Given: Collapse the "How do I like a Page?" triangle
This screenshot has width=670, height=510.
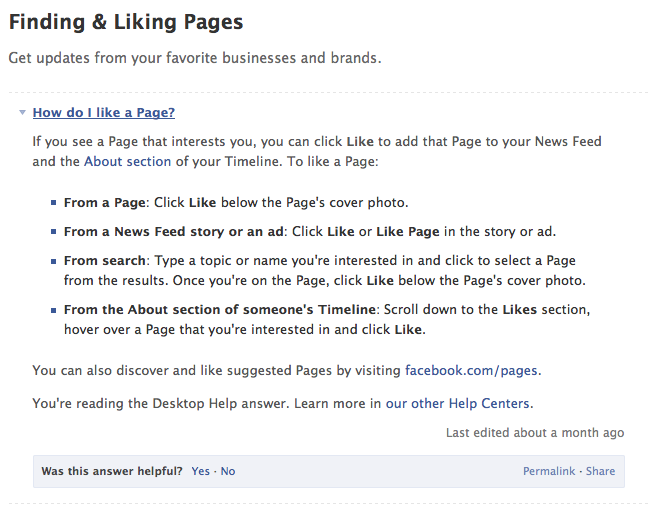Looking at the screenshot, I should tap(22, 113).
